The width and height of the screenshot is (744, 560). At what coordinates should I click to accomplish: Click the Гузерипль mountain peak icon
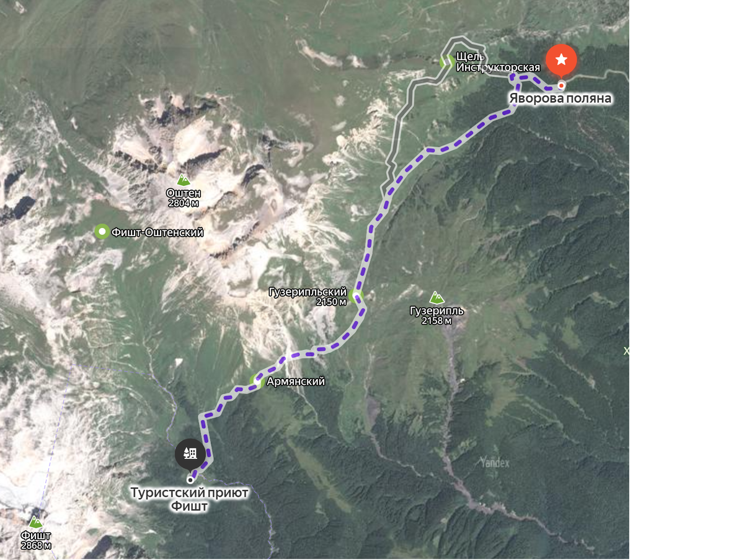tap(436, 298)
